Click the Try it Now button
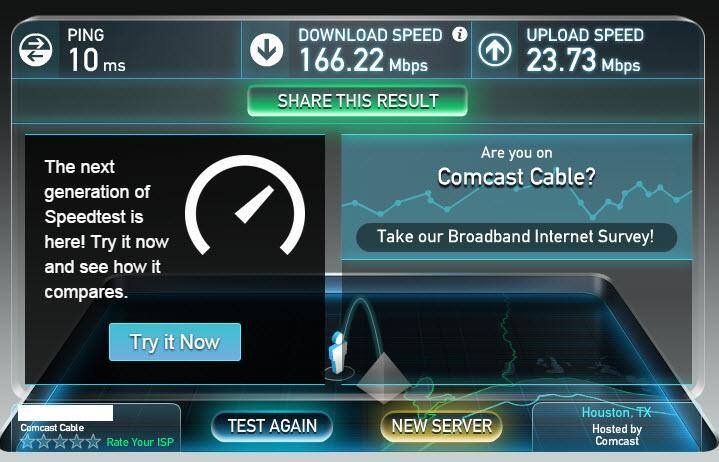This screenshot has width=719, height=462. click(x=175, y=342)
